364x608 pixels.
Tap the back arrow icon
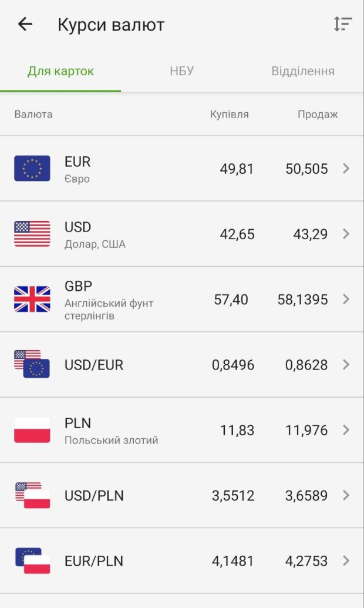pyautogui.click(x=25, y=24)
